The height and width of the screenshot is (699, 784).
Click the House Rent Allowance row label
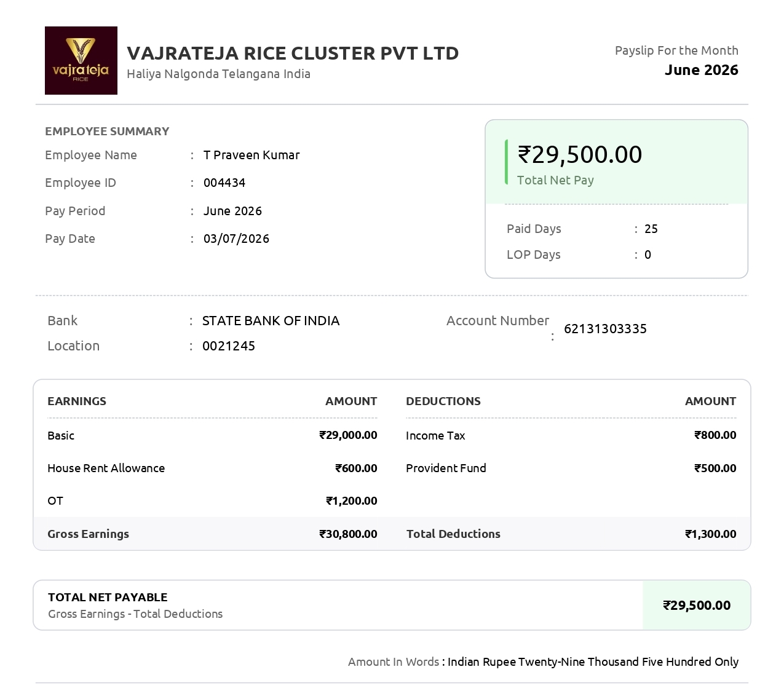[106, 468]
